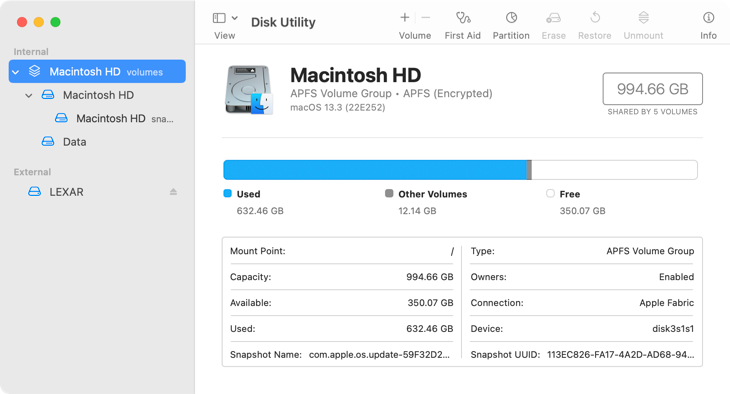Image resolution: width=730 pixels, height=394 pixels.
Task: Open the View dropdown chevron
Action: [x=235, y=18]
